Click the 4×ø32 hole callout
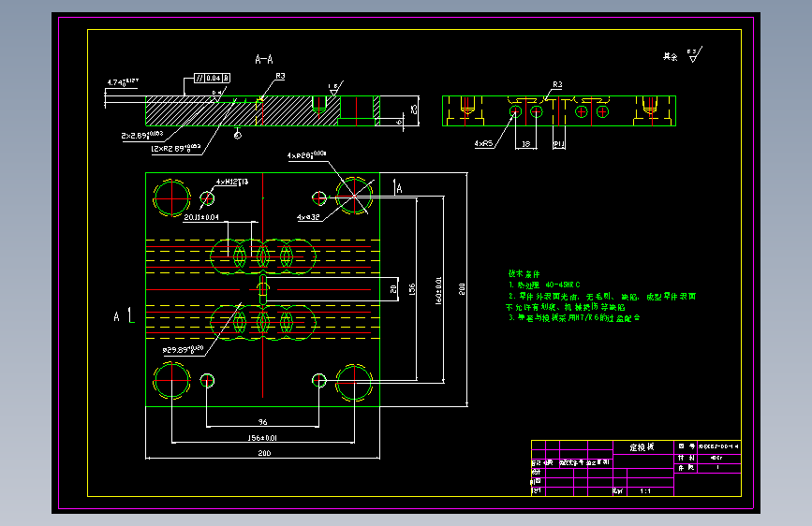The image size is (812, 526). coord(308,217)
